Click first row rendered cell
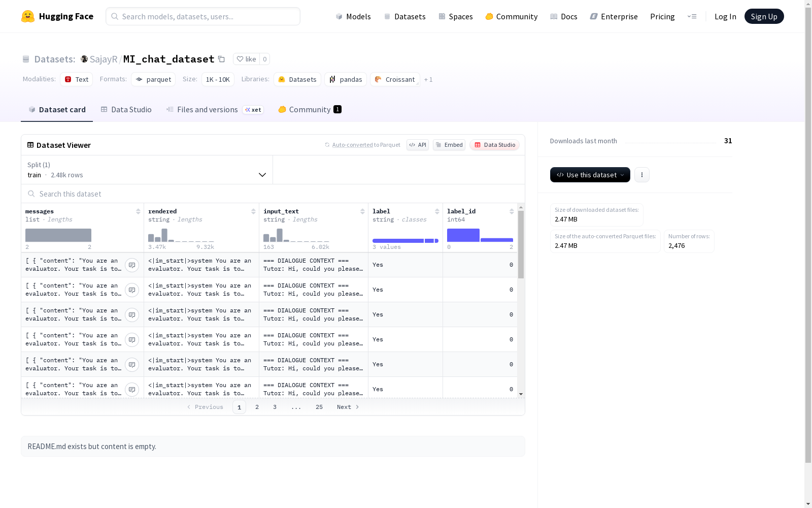This screenshot has width=812, height=508. point(201,265)
